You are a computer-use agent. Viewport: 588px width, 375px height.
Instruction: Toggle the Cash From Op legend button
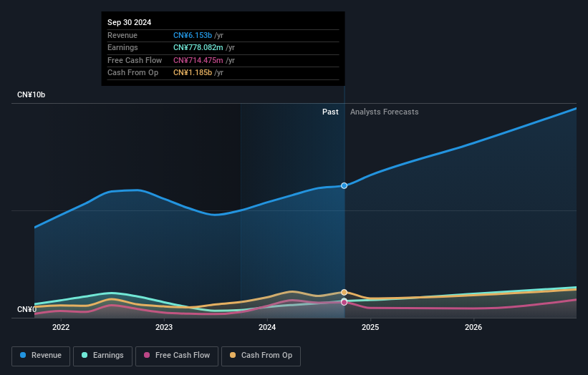(261, 356)
